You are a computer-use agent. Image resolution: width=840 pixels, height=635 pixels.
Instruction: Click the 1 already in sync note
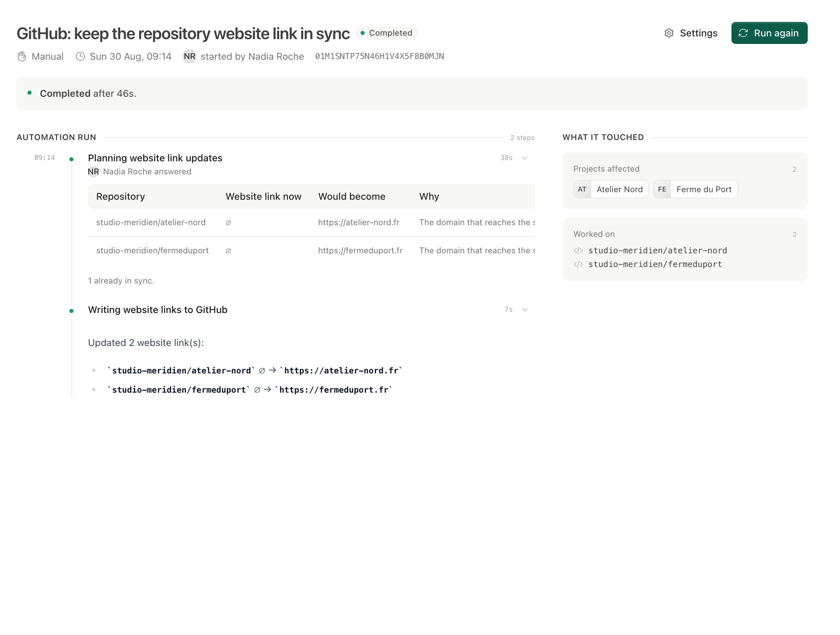(x=121, y=281)
